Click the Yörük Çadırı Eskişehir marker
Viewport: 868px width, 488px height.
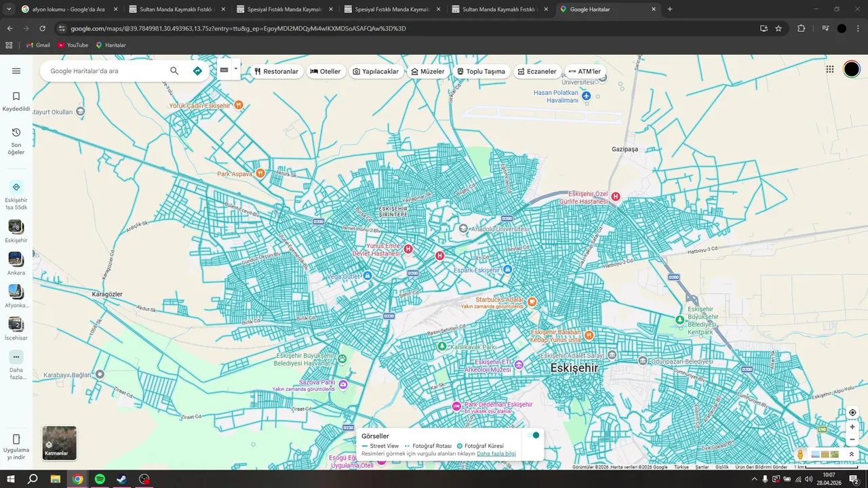point(238,105)
